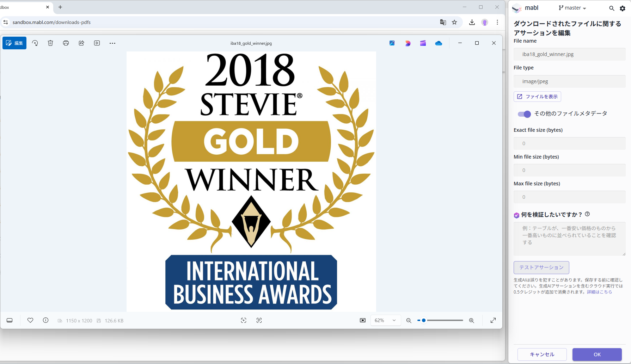The height and width of the screenshot is (364, 631).
Task: Open Chrome downloads icon
Action: (x=472, y=22)
